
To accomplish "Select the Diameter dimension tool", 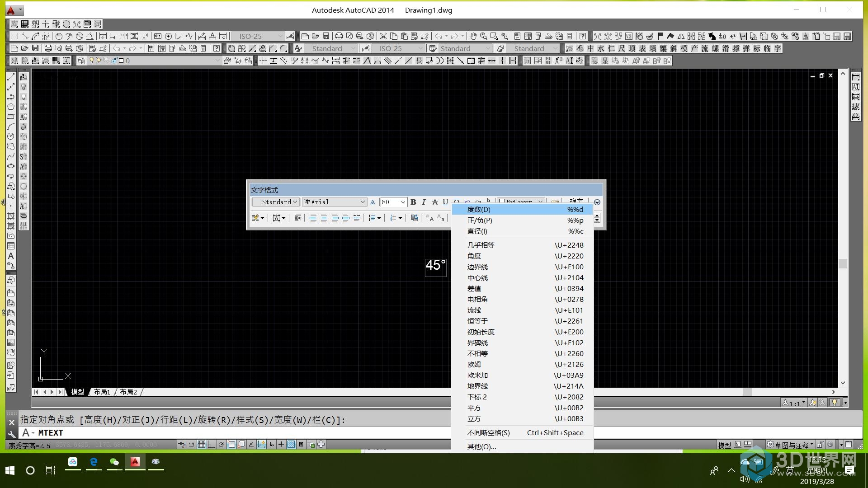I will coord(80,36).
